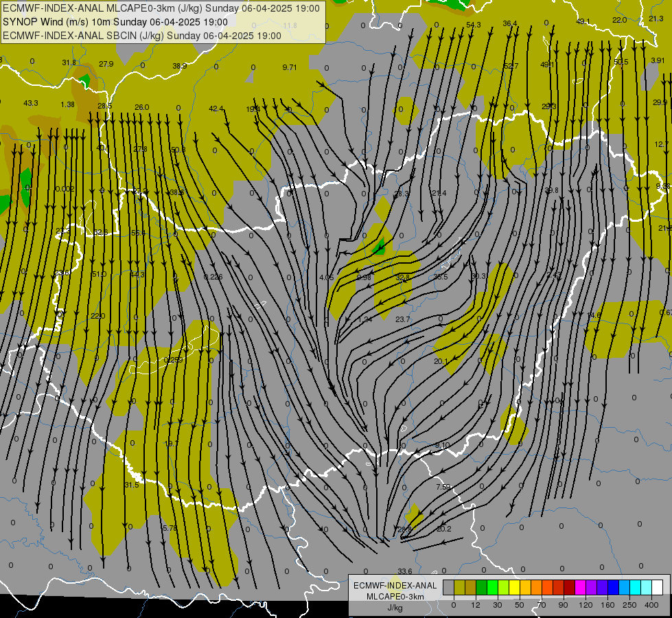Select the 5.78 grid value
This screenshot has height=618, width=672.
170,528
